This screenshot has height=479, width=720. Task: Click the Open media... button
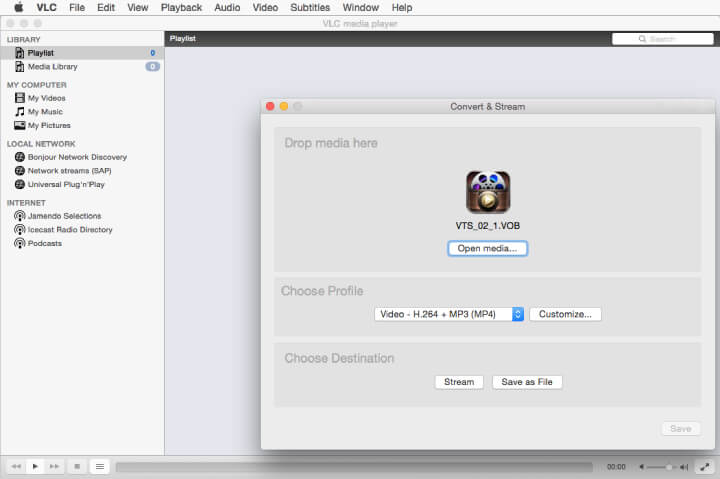pyautogui.click(x=487, y=248)
